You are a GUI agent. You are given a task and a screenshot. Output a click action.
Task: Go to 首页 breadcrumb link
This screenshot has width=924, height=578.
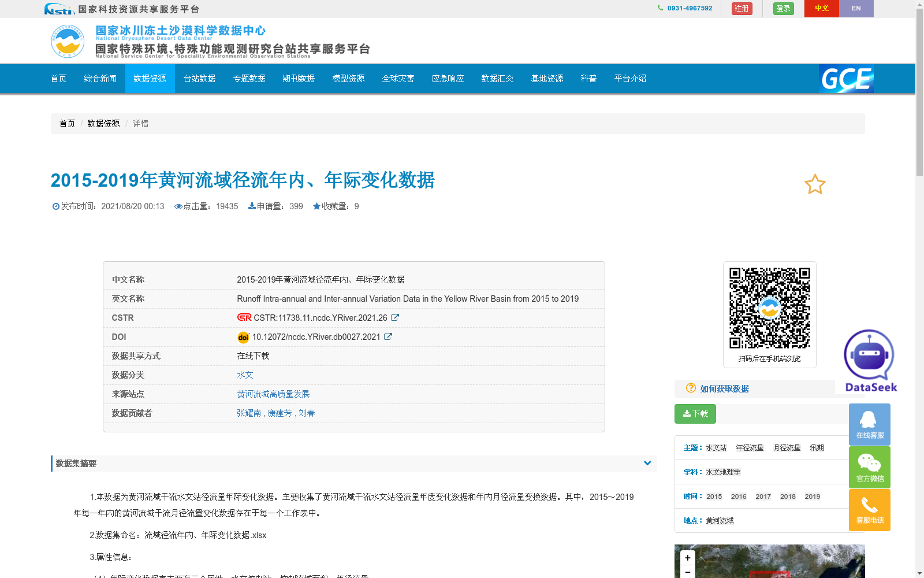(67, 124)
